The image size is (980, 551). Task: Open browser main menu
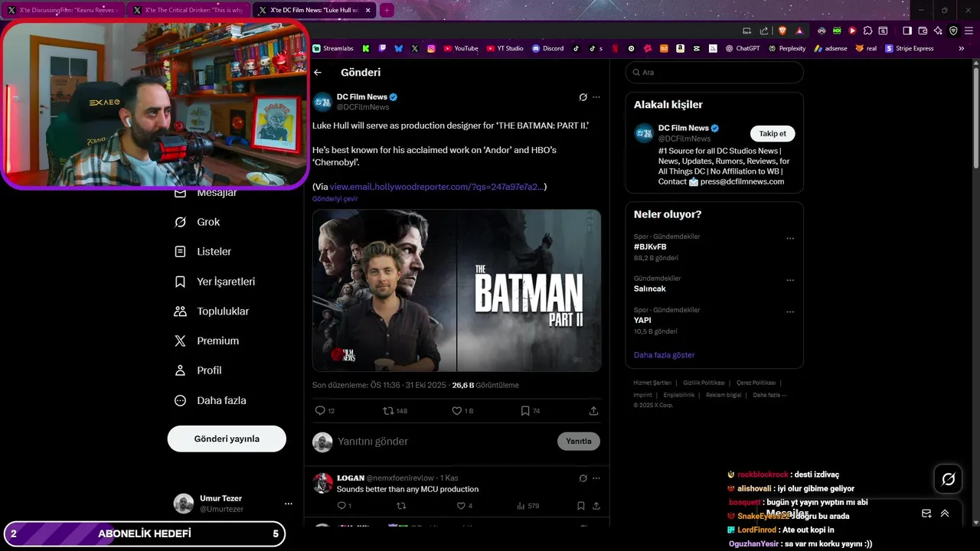click(x=969, y=31)
